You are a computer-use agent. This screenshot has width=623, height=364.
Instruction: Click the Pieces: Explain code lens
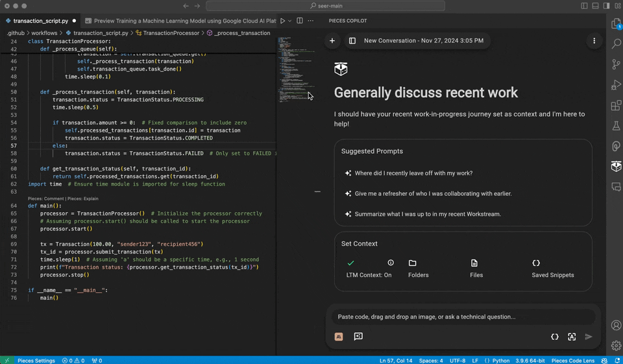click(82, 199)
